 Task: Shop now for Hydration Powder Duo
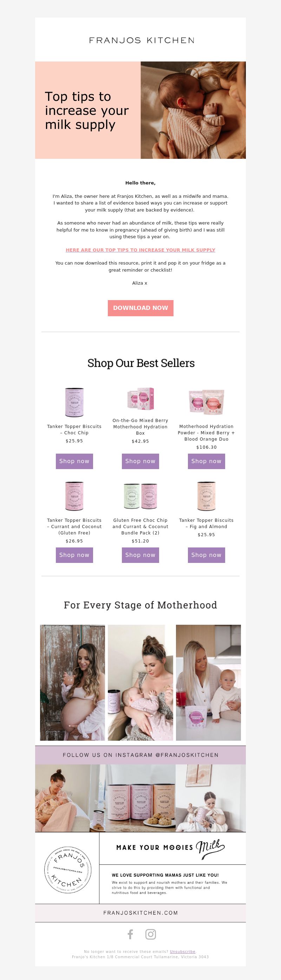click(x=206, y=461)
